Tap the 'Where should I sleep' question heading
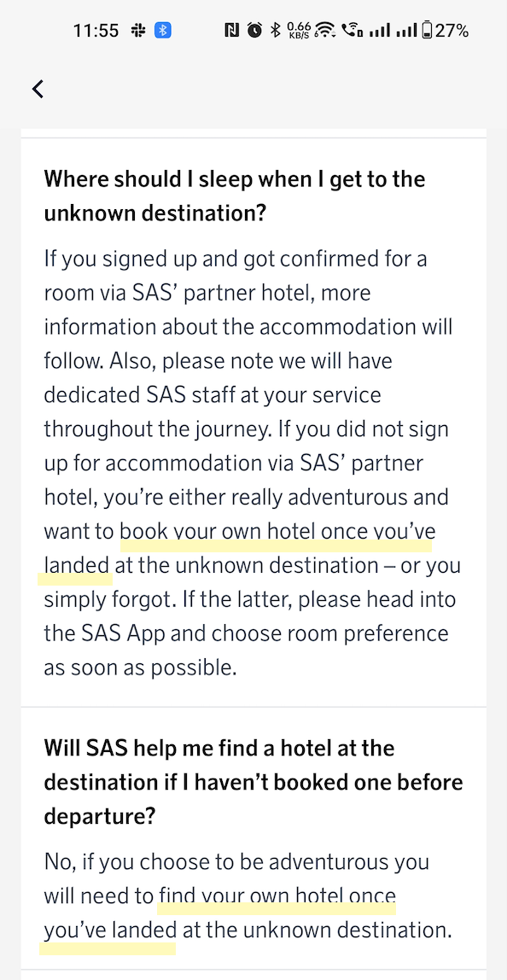The image size is (507, 980). [x=235, y=196]
